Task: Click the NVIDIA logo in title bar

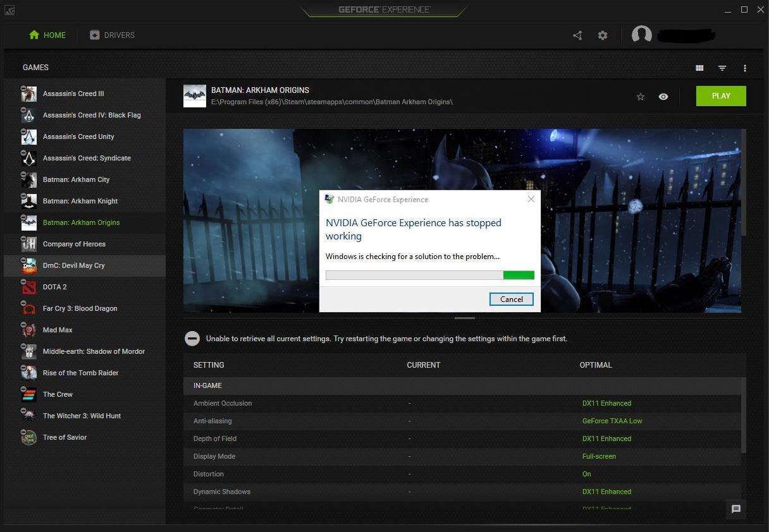Action: coord(9,10)
